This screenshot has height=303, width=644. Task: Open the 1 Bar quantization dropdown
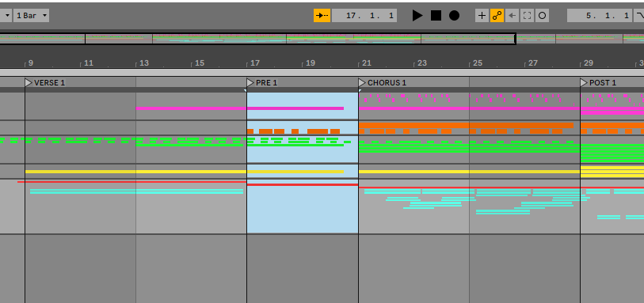click(31, 16)
